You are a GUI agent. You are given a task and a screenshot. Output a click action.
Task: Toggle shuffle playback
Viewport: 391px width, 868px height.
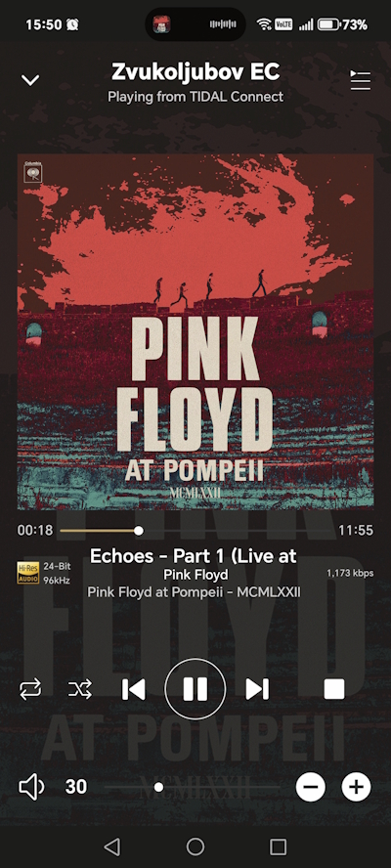pos(80,689)
